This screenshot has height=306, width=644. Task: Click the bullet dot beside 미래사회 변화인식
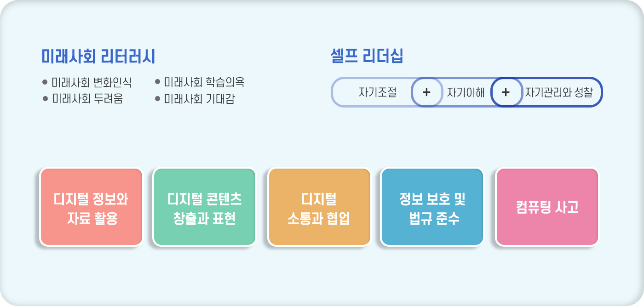[45, 83]
